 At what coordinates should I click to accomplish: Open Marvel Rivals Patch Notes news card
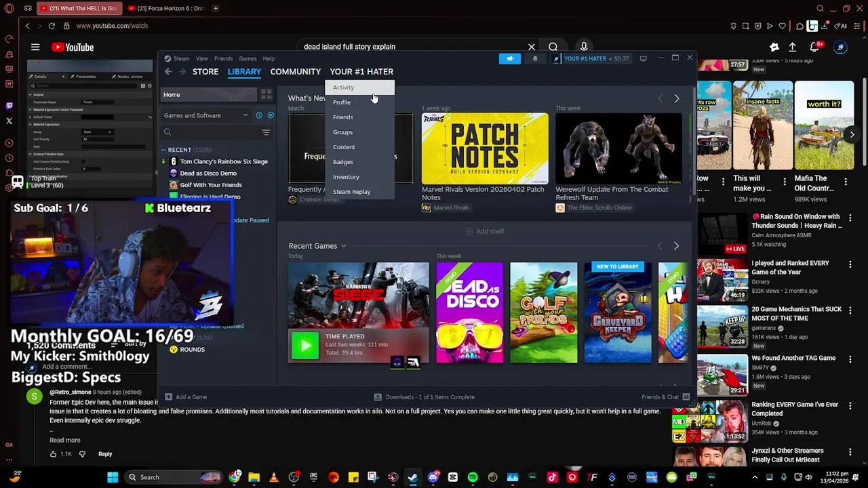(x=485, y=148)
